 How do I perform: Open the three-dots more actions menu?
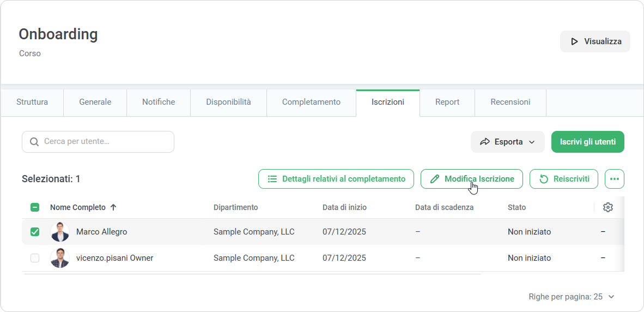coord(615,179)
